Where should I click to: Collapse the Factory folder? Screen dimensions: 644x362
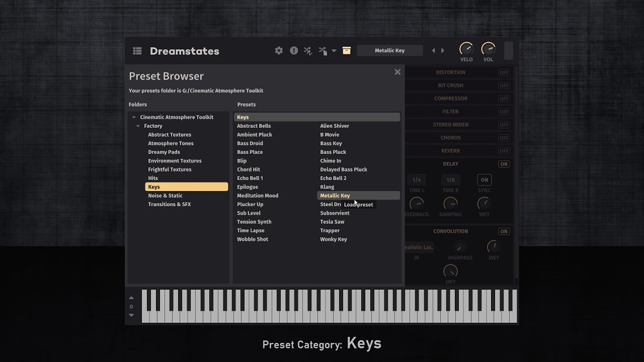138,126
